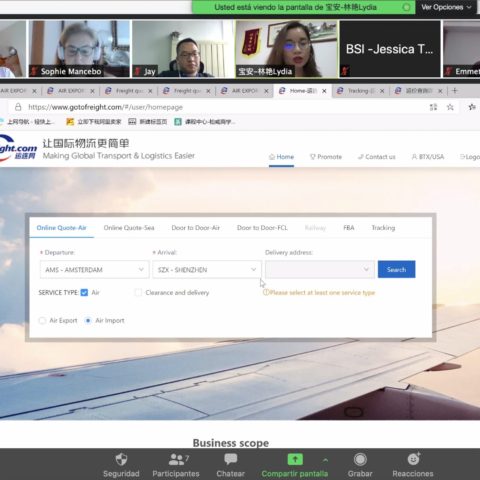Open BTX/USA user menu
The height and width of the screenshot is (480, 480).
tap(428, 157)
